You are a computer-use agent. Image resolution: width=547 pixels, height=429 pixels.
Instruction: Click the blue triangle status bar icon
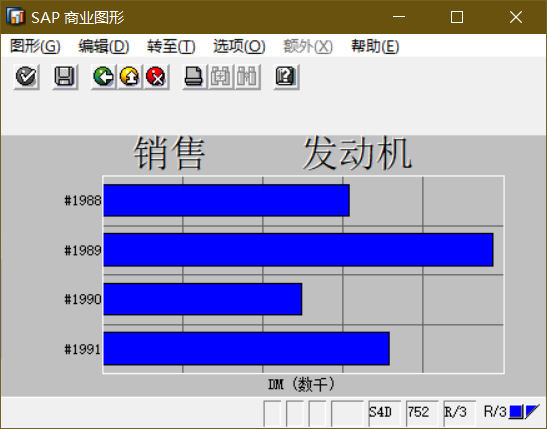coord(532,412)
